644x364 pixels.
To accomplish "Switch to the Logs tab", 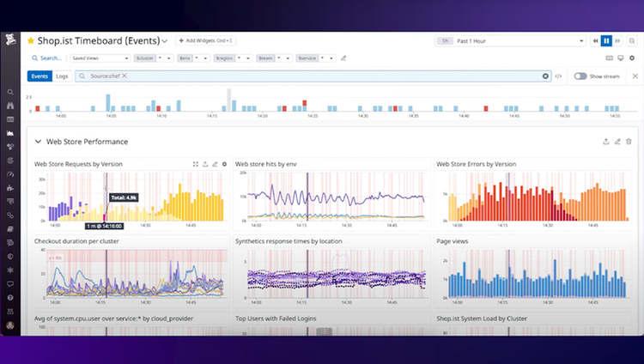I will 62,76.
